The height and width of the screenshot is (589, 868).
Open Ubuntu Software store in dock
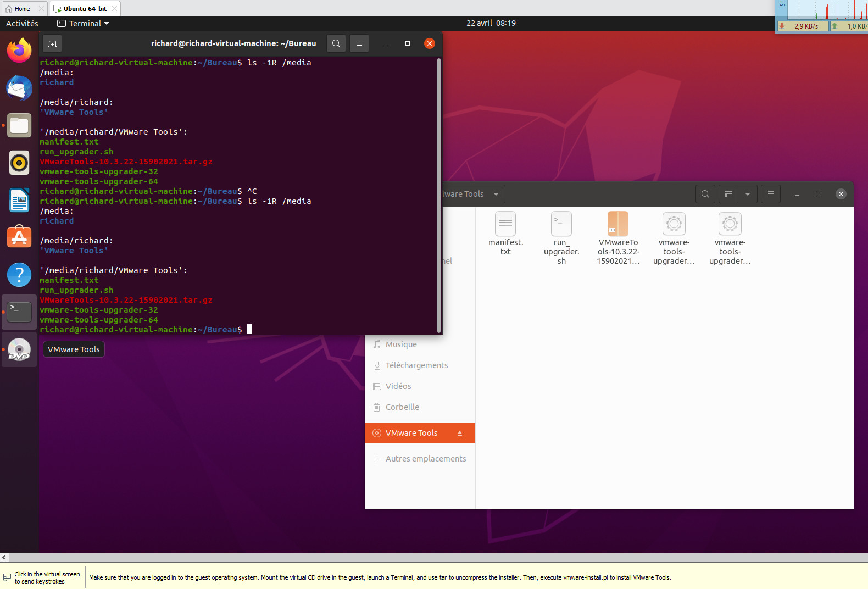[19, 237]
